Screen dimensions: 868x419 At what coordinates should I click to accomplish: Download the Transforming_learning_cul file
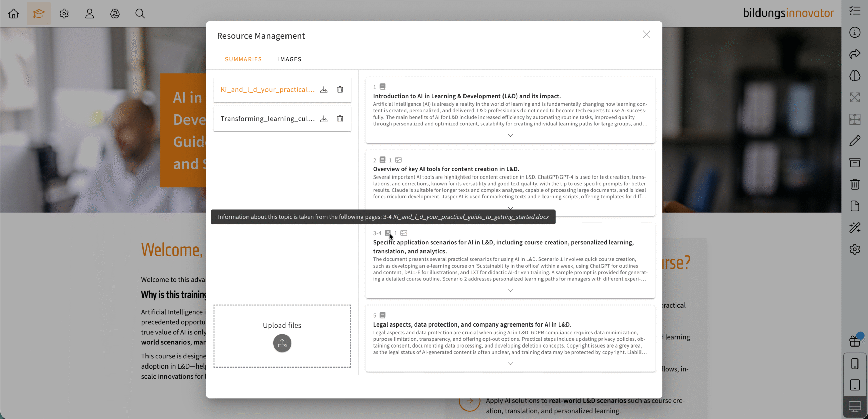click(324, 119)
